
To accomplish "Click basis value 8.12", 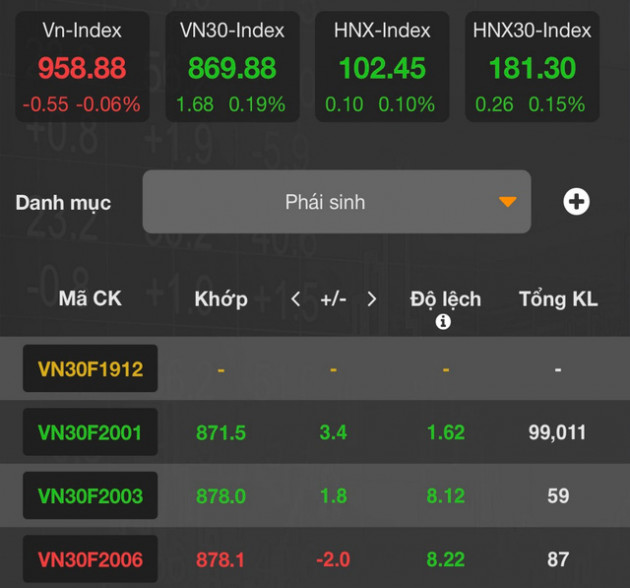I will click(446, 496).
